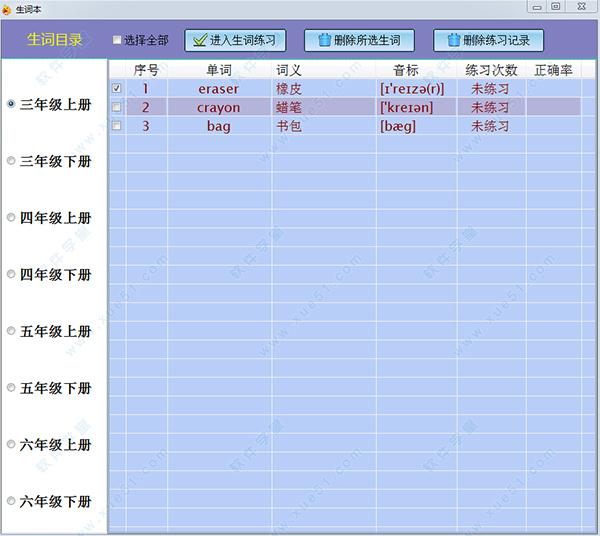This screenshot has width=600, height=536.
Task: Minimize the 生词本 window
Action: (x=537, y=7)
